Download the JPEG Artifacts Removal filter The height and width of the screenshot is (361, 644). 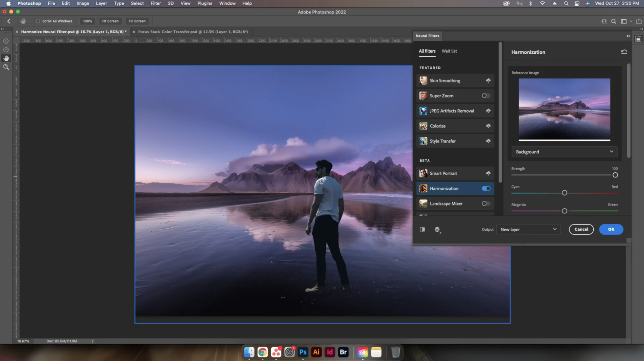click(488, 111)
